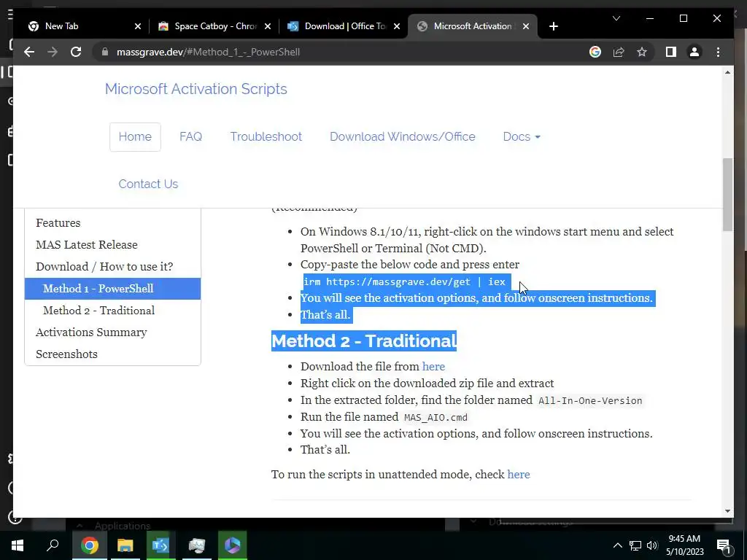Click the scrollbar up arrow

click(727, 72)
